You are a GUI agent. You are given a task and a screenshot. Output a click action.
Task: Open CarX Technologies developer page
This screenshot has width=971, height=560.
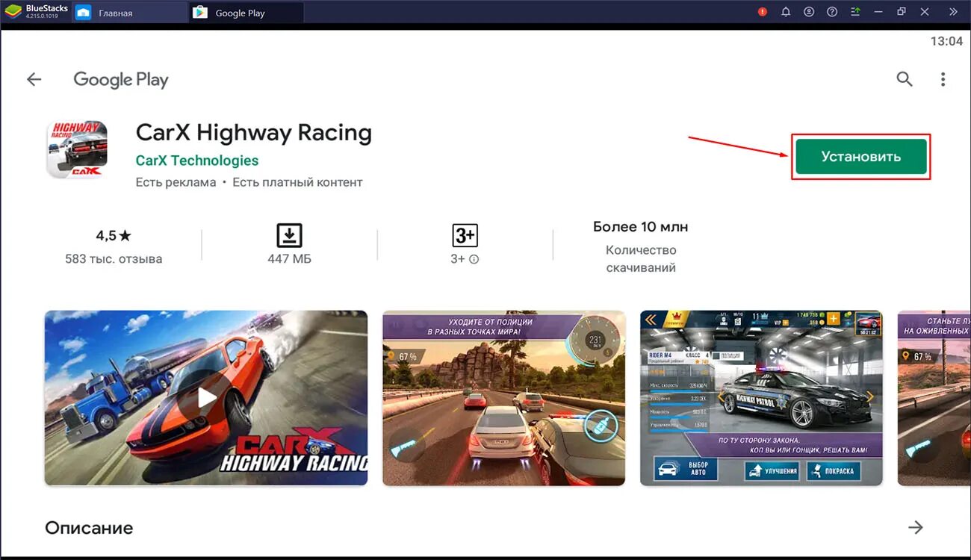coord(197,161)
